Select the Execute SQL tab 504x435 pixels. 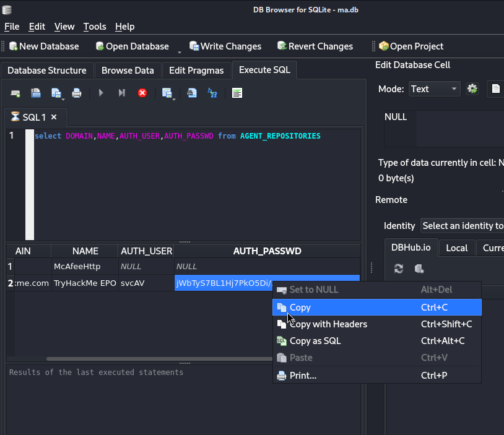pos(264,70)
